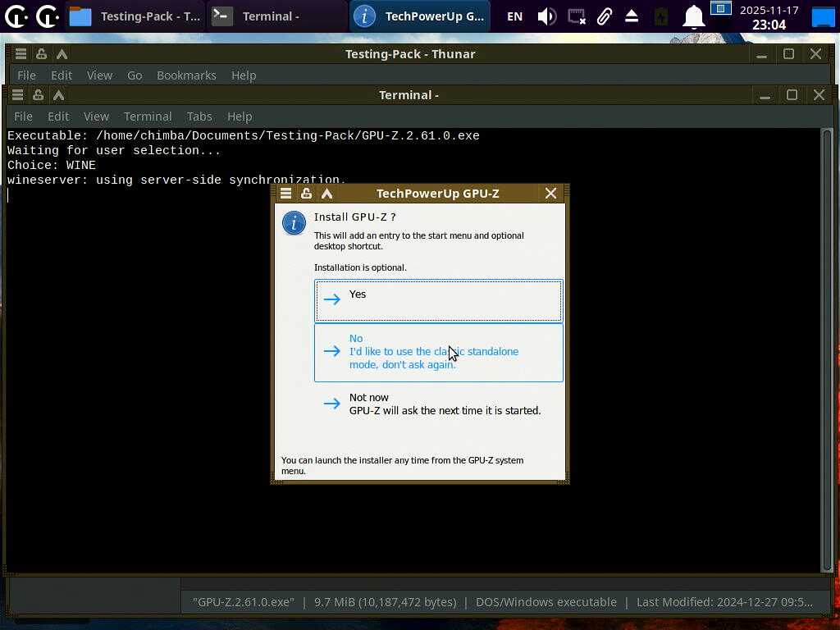Click EN keyboard layout indicator
Screen dimensions: 840x630
tap(514, 16)
